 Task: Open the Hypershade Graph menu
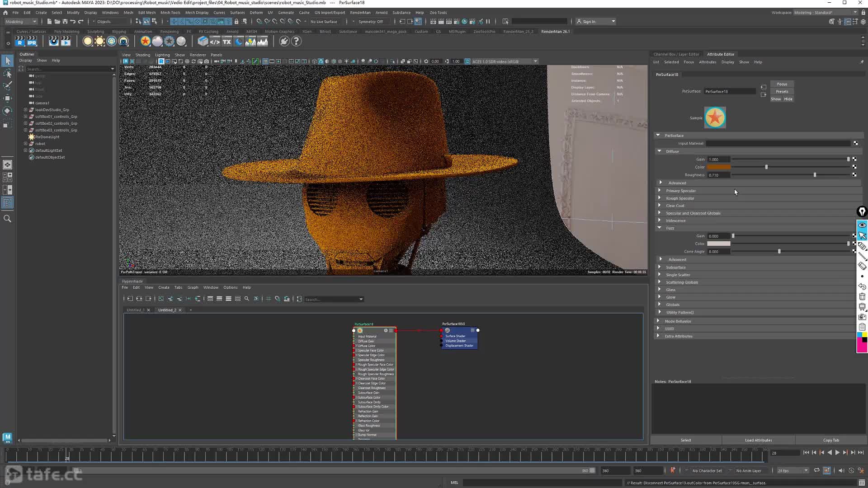tap(193, 287)
